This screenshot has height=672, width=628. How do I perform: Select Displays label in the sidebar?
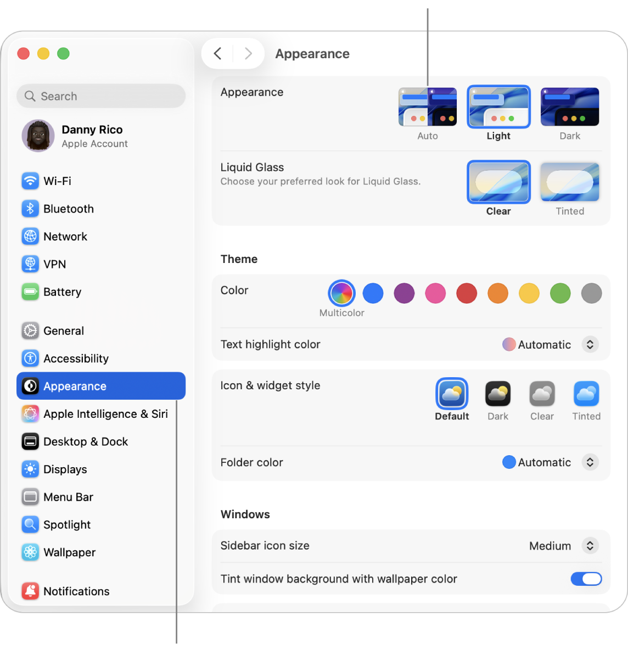coord(65,469)
